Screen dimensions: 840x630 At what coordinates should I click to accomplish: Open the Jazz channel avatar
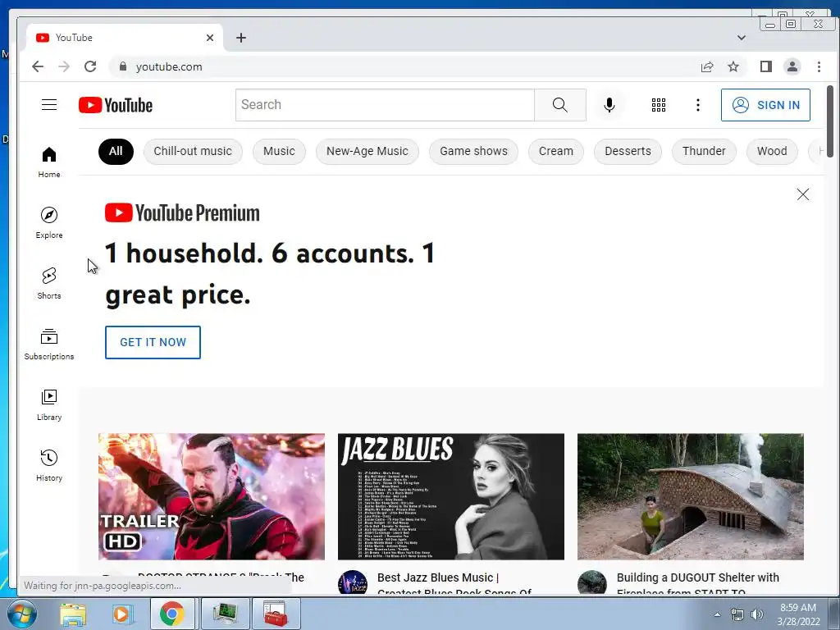[x=353, y=583]
